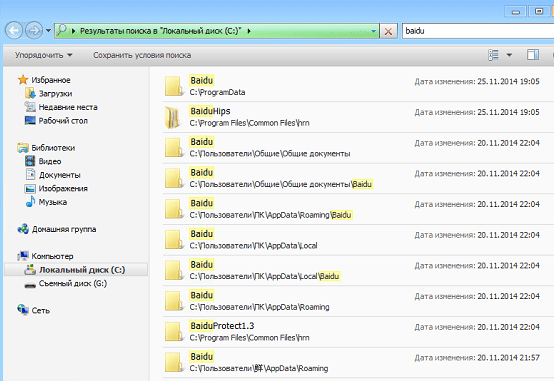The width and height of the screenshot is (554, 381).
Task: Click the red X stop search button
Action: point(388,31)
